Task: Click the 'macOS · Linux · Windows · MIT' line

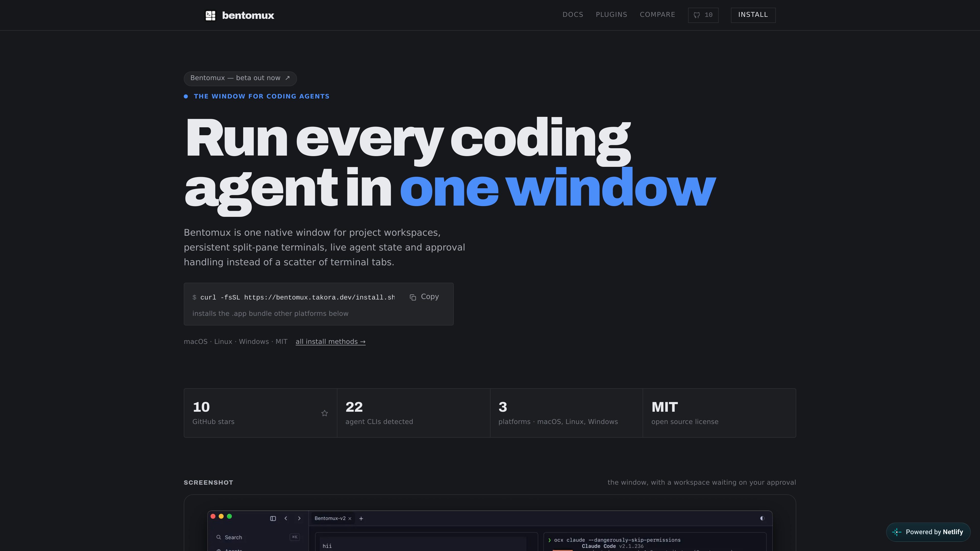Action: [236, 342]
